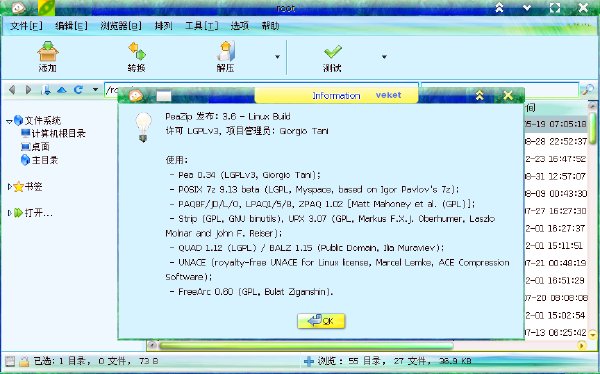
Task: Open the 浏览器[B] menu
Action: (121, 26)
